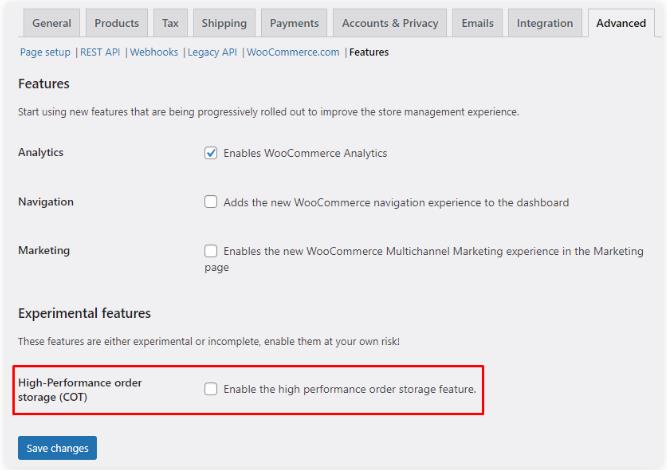The height and width of the screenshot is (470, 667).
Task: Switch to the Emails tab
Action: [x=477, y=23]
